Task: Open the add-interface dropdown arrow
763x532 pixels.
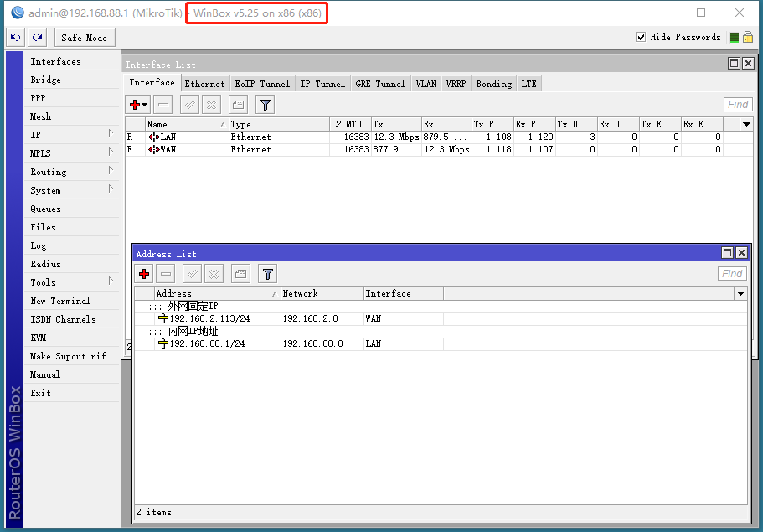Action: tap(145, 105)
